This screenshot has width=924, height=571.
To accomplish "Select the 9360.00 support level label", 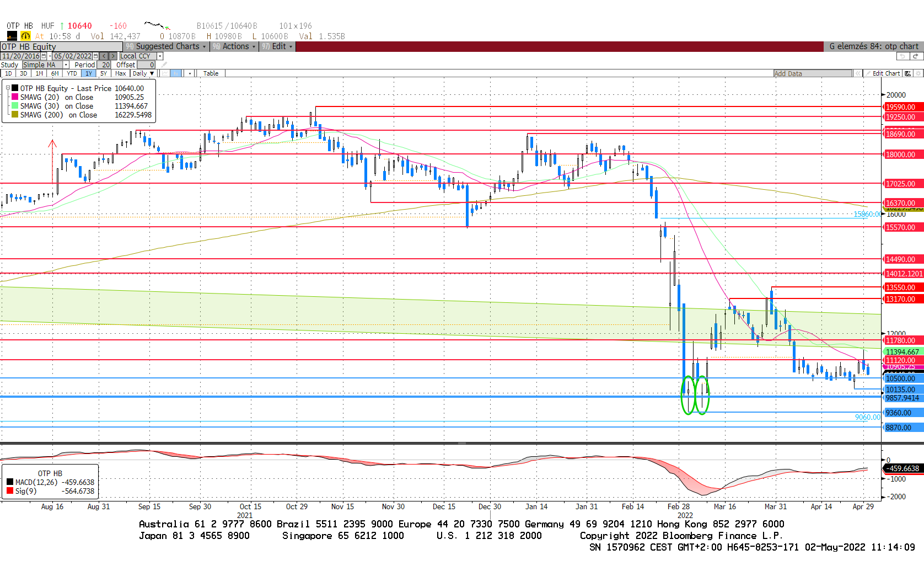I will tap(903, 413).
